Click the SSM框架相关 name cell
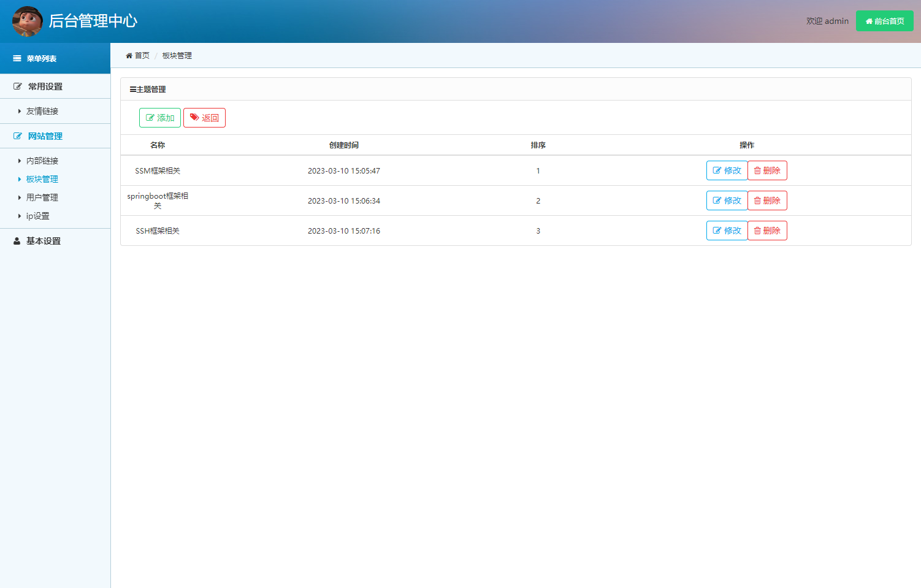The height and width of the screenshot is (588, 921). click(158, 171)
